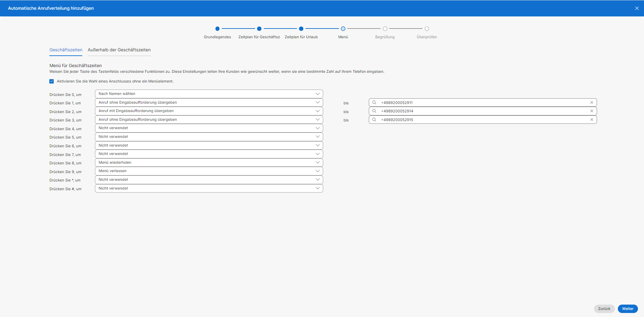
Task: Click search icon in +4989200052911 field
Action: point(374,103)
